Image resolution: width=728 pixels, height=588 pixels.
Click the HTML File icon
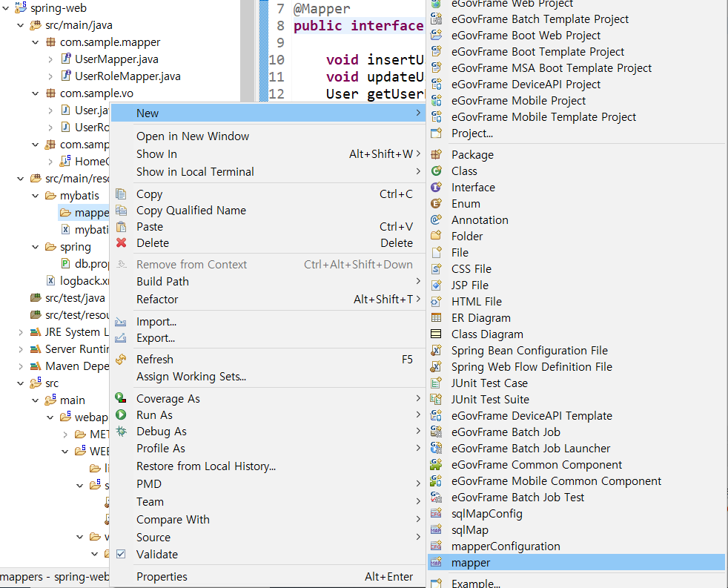pos(436,302)
